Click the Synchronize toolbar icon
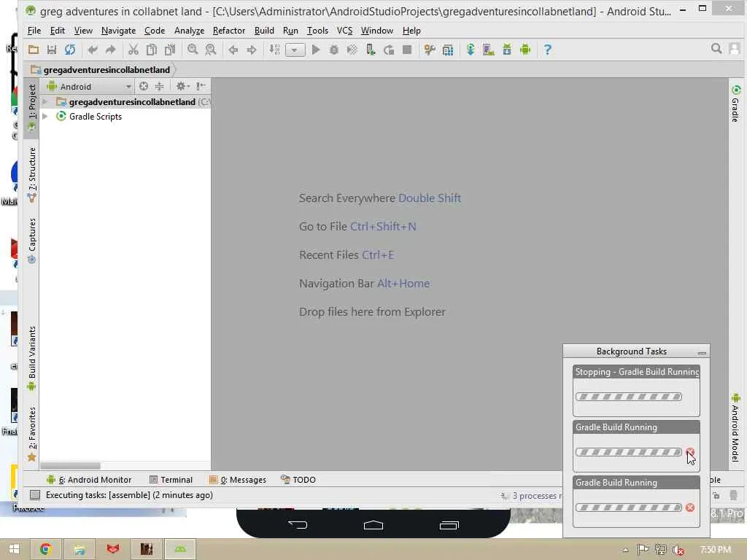The height and width of the screenshot is (560, 747). pyautogui.click(x=70, y=50)
